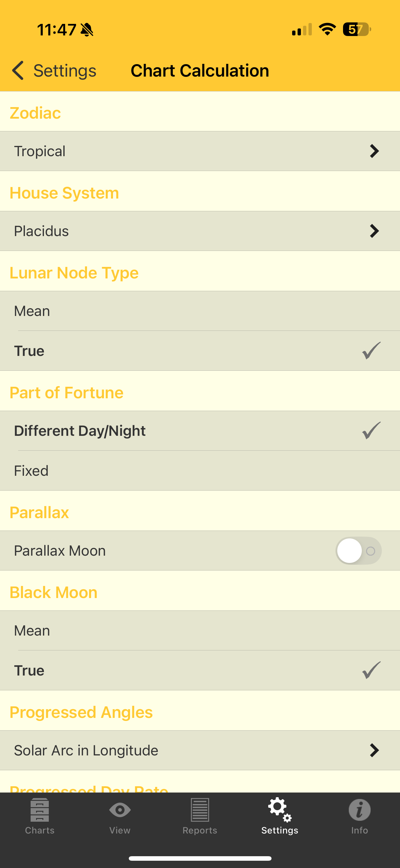The height and width of the screenshot is (868, 400).
Task: Go back to Settings
Action: coord(65,71)
